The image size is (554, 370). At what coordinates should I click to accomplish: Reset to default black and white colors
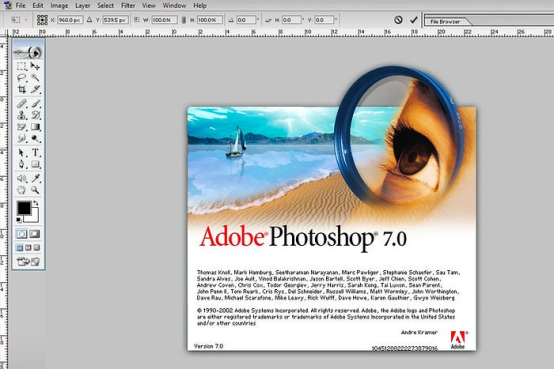click(19, 220)
